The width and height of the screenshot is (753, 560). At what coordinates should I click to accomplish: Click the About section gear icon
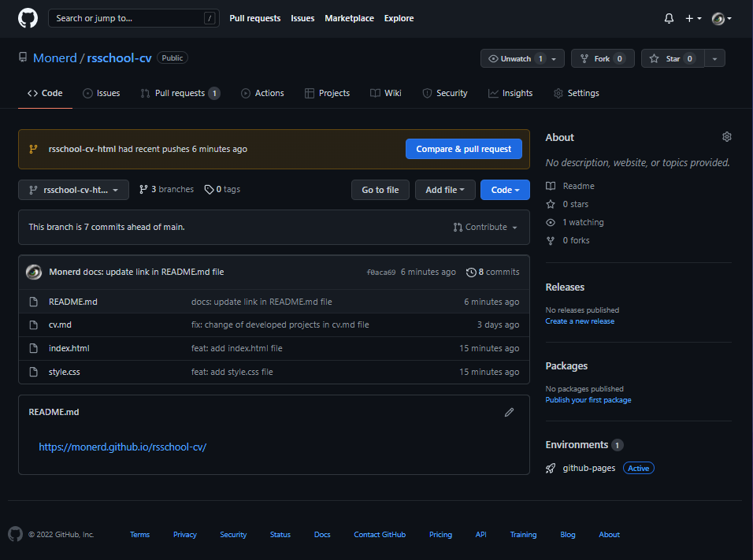(x=726, y=137)
